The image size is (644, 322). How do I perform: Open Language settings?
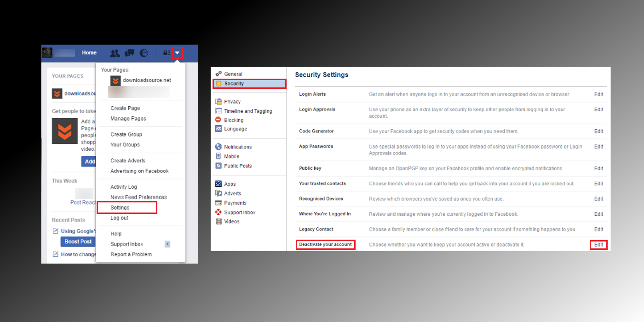pos(236,129)
